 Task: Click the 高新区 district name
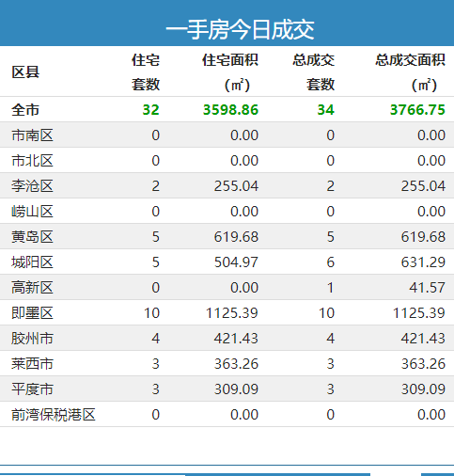(x=32, y=288)
